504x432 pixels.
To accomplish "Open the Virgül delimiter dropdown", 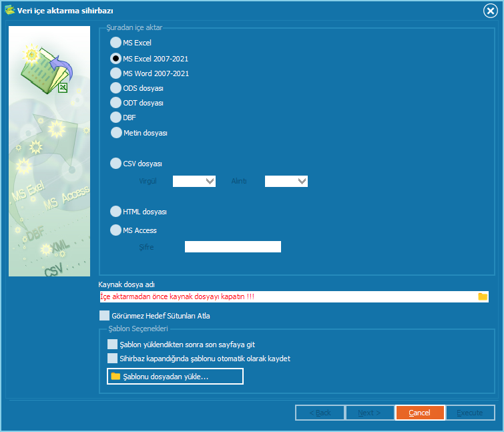I will 194,182.
